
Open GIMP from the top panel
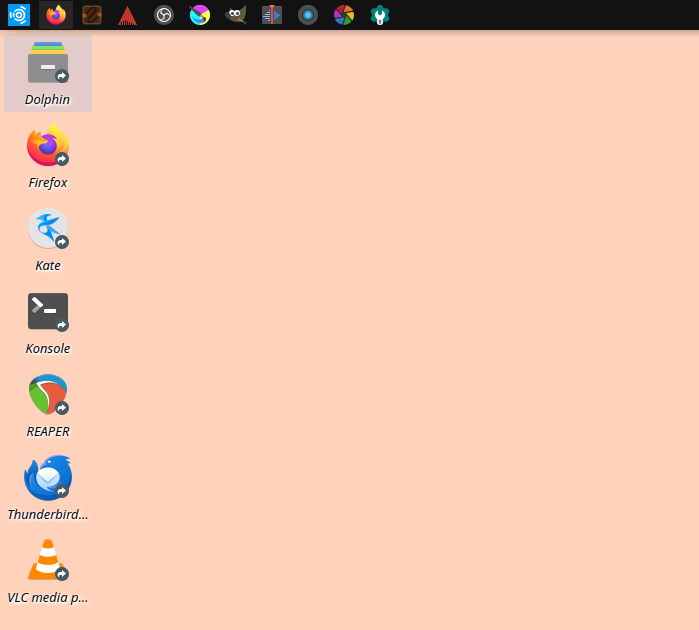[x=236, y=15]
